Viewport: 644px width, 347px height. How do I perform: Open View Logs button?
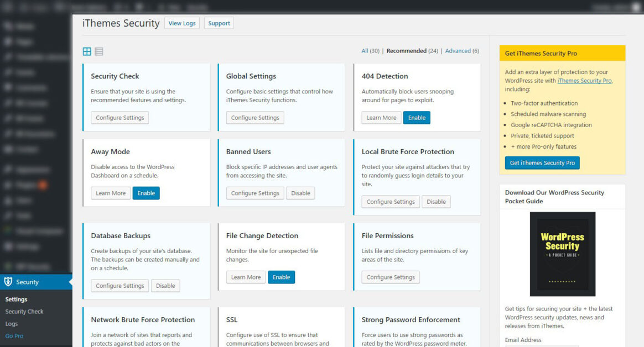coord(182,23)
